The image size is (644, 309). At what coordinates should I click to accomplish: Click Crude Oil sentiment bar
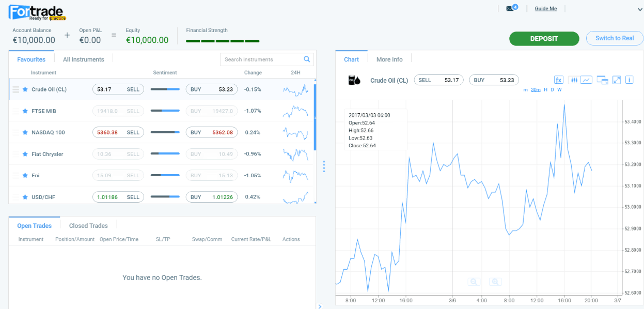[x=165, y=89]
